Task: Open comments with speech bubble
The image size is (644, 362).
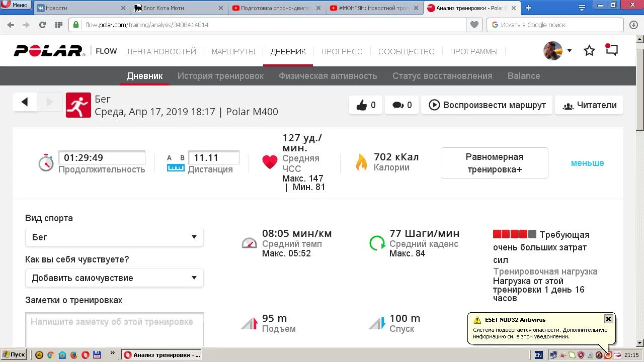Action: pos(402,105)
